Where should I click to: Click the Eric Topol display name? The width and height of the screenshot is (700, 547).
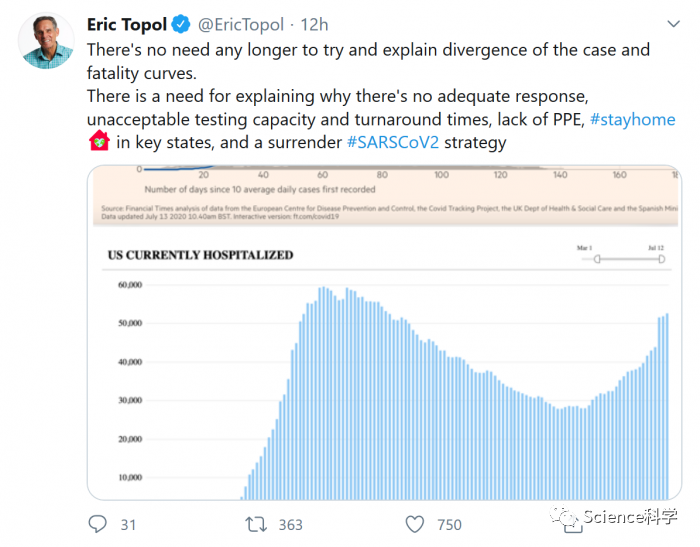coord(127,25)
